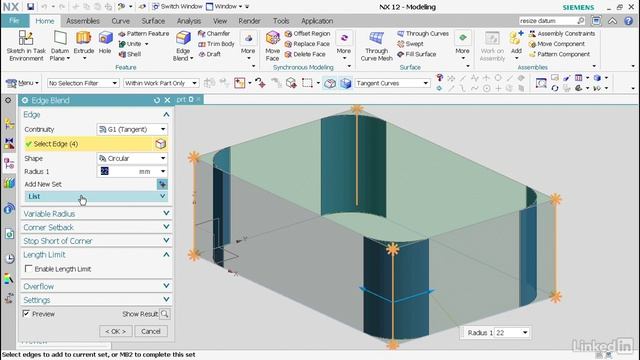Viewport: 640px width, 360px height.
Task: Click the Draft command
Action: (210, 54)
